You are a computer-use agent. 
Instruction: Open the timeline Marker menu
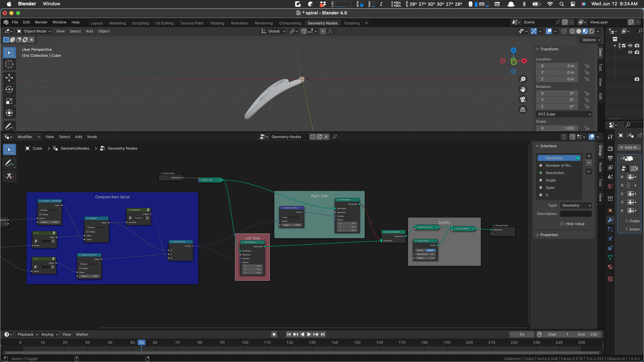tap(82, 334)
